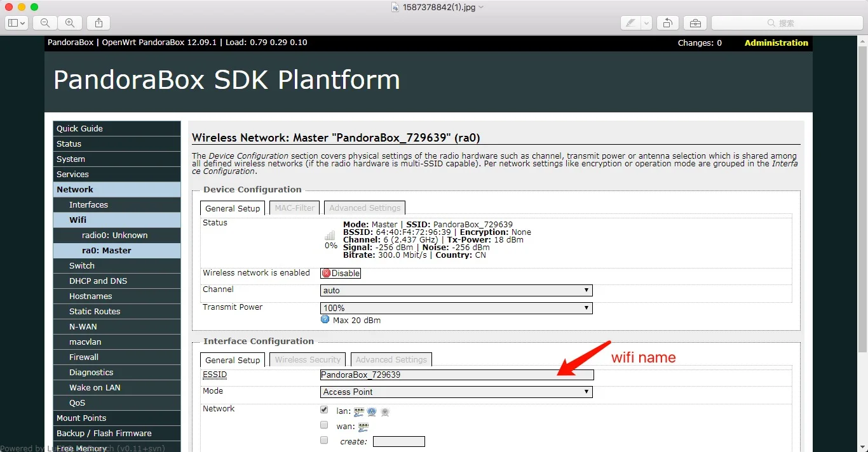Expand the arrow next to markup pen

(647, 23)
